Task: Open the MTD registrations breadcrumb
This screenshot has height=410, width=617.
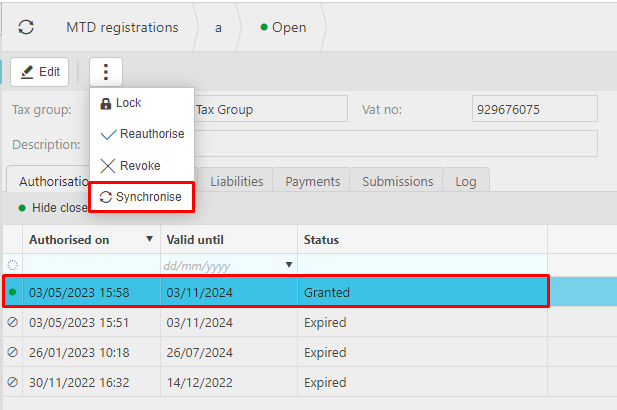Action: pos(122,28)
